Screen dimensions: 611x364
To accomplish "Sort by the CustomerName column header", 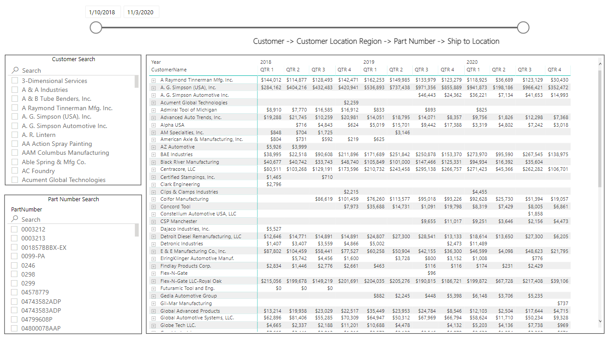I will (169, 70).
